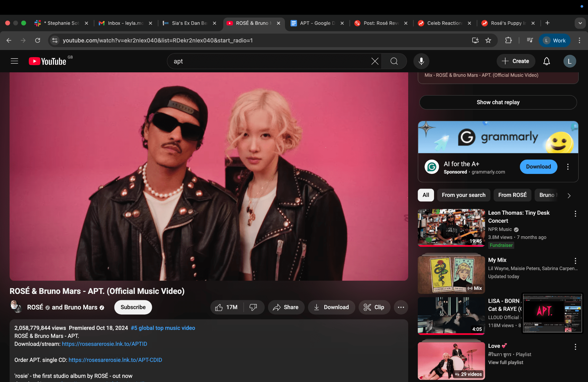Click the voice search microphone icon
Screen dimensions: 588x382
pos(421,61)
